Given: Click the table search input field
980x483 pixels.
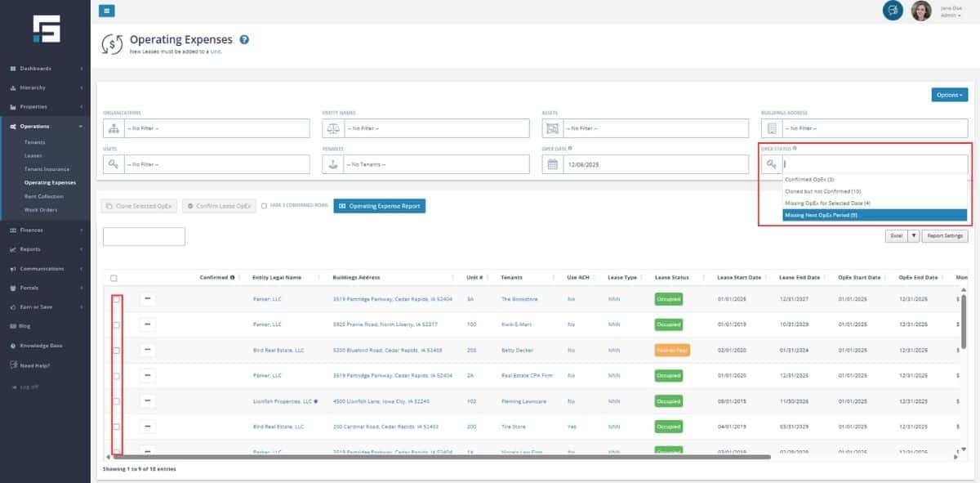Looking at the screenshot, I should 144,236.
